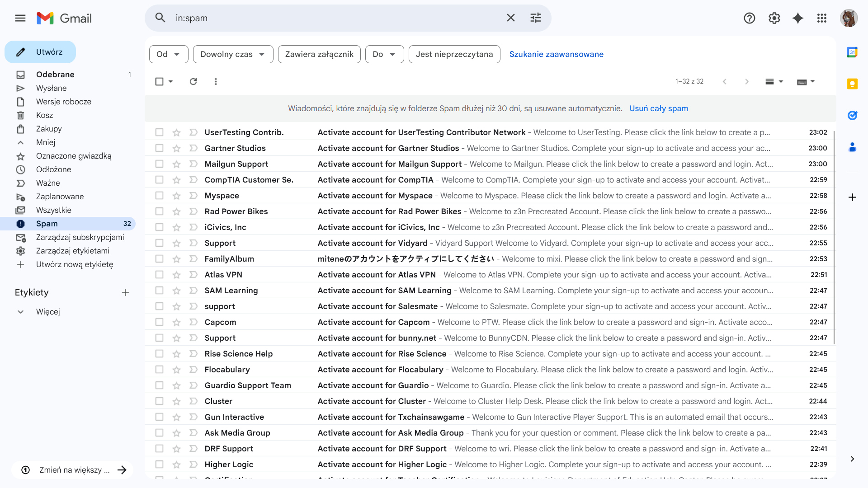Open the Odebrane inbox folder

point(55,75)
